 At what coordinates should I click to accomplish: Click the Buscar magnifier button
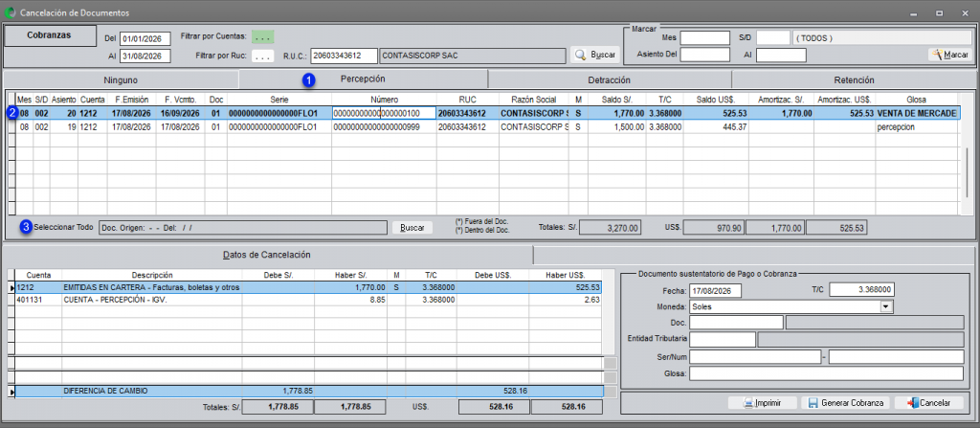click(594, 56)
